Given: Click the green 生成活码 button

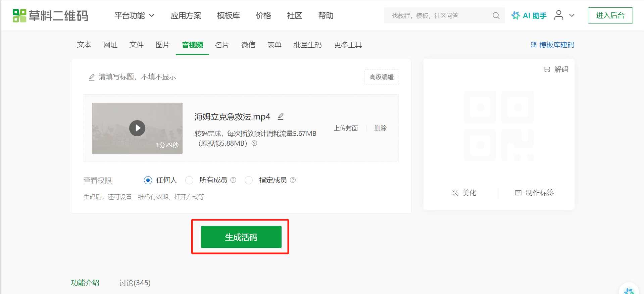Looking at the screenshot, I should [241, 237].
